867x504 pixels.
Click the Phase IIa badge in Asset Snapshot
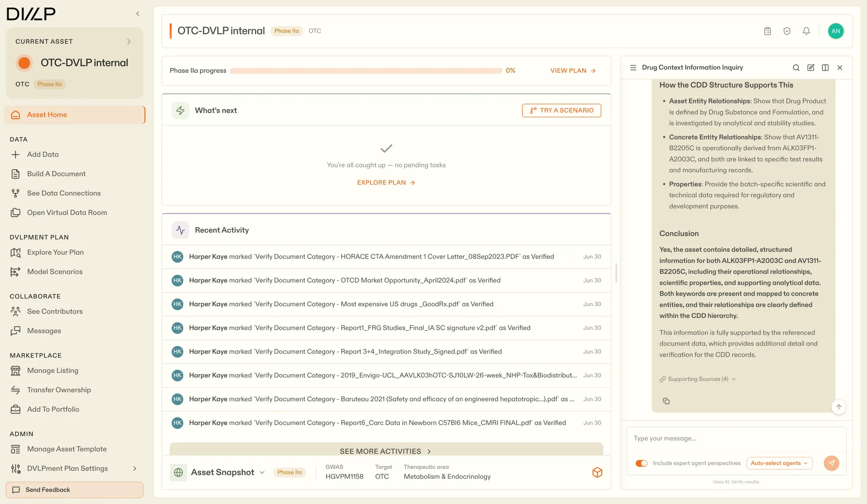(x=289, y=472)
